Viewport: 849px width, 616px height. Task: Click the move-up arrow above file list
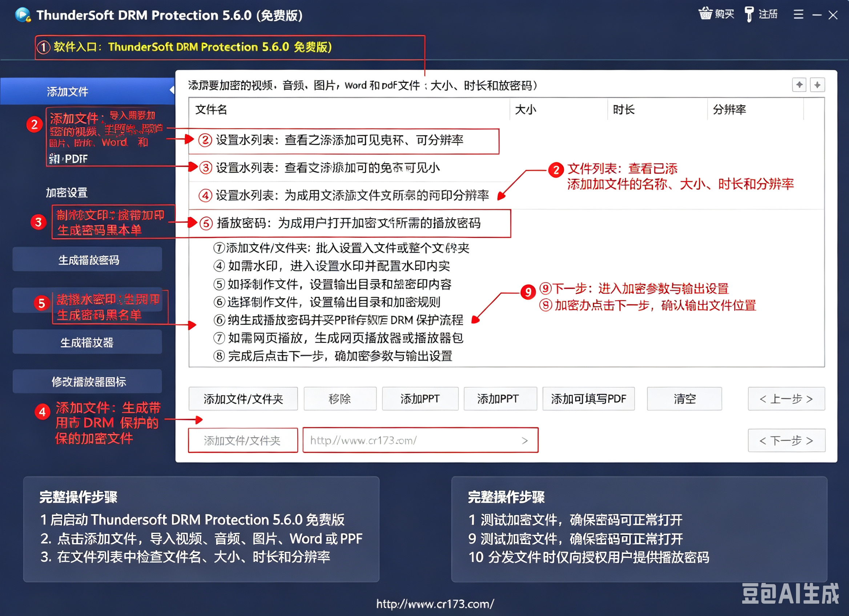[799, 85]
